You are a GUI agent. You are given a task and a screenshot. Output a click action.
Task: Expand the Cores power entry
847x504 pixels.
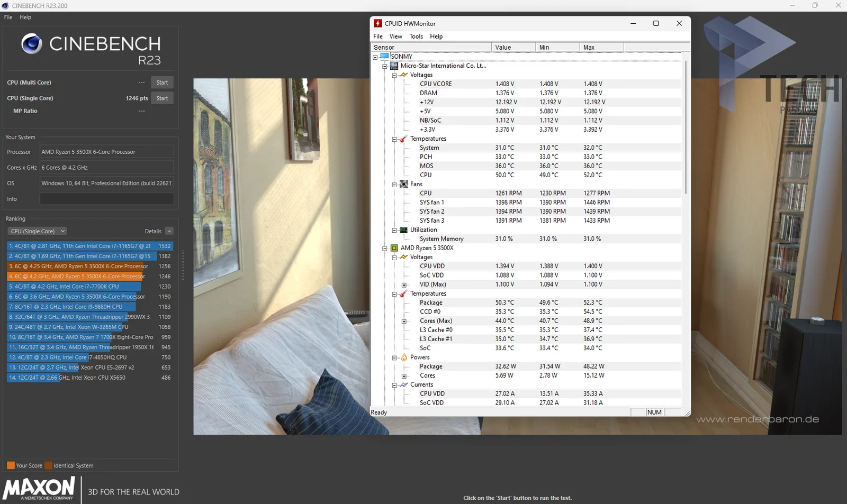click(x=404, y=376)
